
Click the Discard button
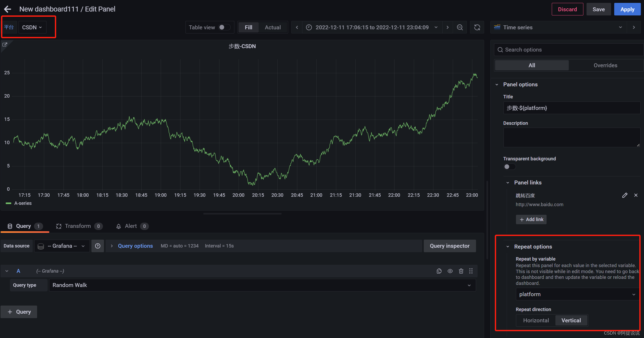coord(567,9)
